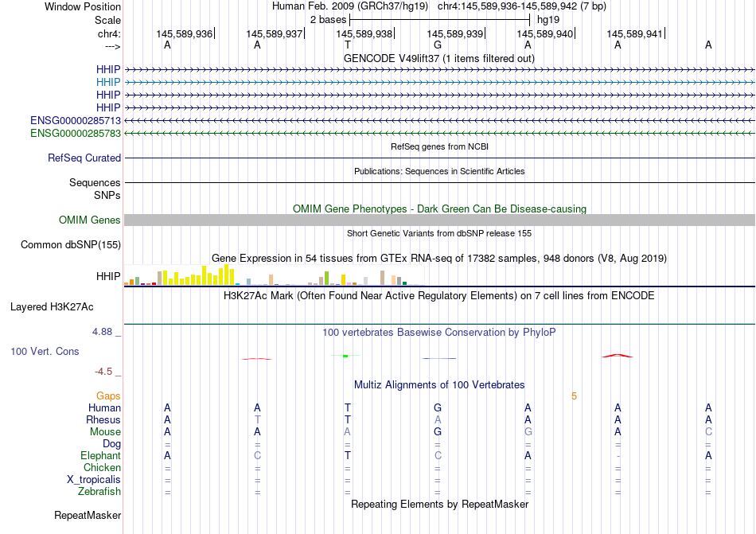Image resolution: width=756 pixels, height=534 pixels.
Task: Select the RefSeq Curated track label
Action: (x=84, y=158)
